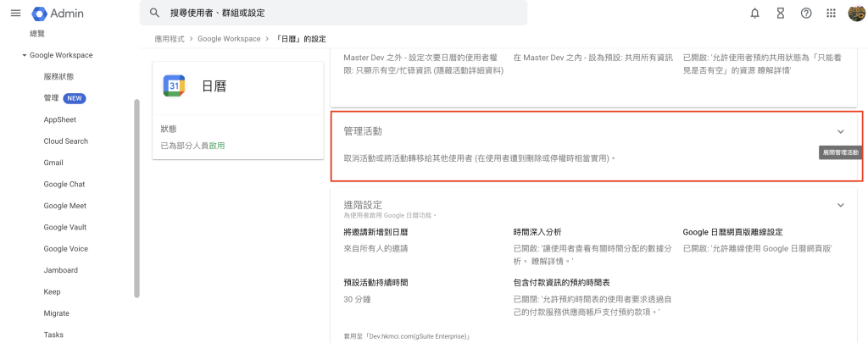Open Tasks in the sidebar
This screenshot has width=868, height=343.
tap(53, 335)
